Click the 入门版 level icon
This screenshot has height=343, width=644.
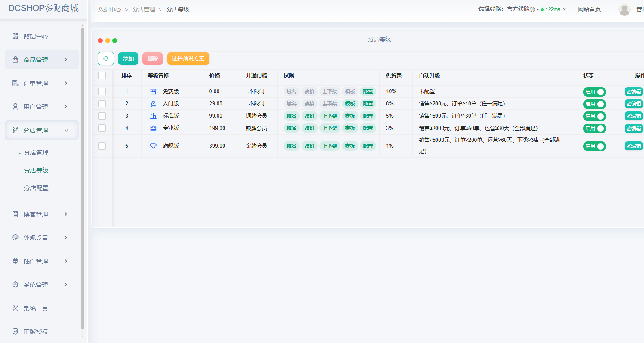[x=153, y=104]
